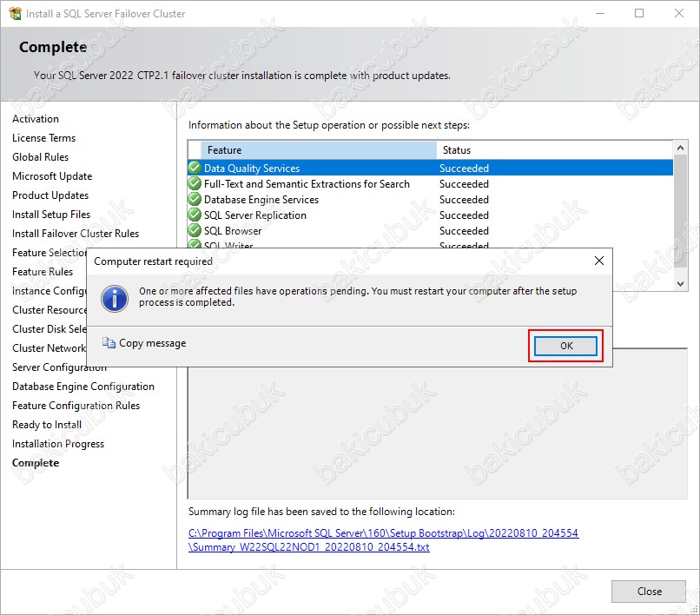
Task: Select the Data Quality Services row
Action: pyautogui.click(x=431, y=168)
